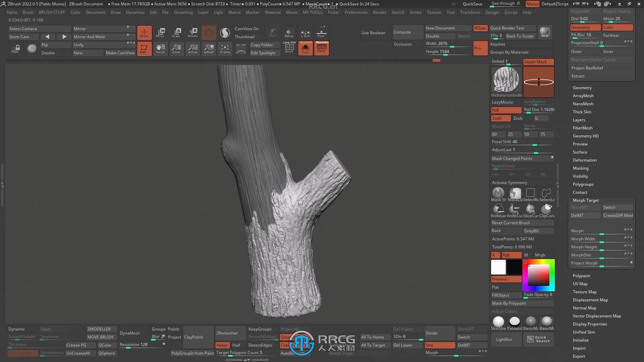Expand the Masking panel options
This screenshot has width=644, height=362.
[581, 168]
